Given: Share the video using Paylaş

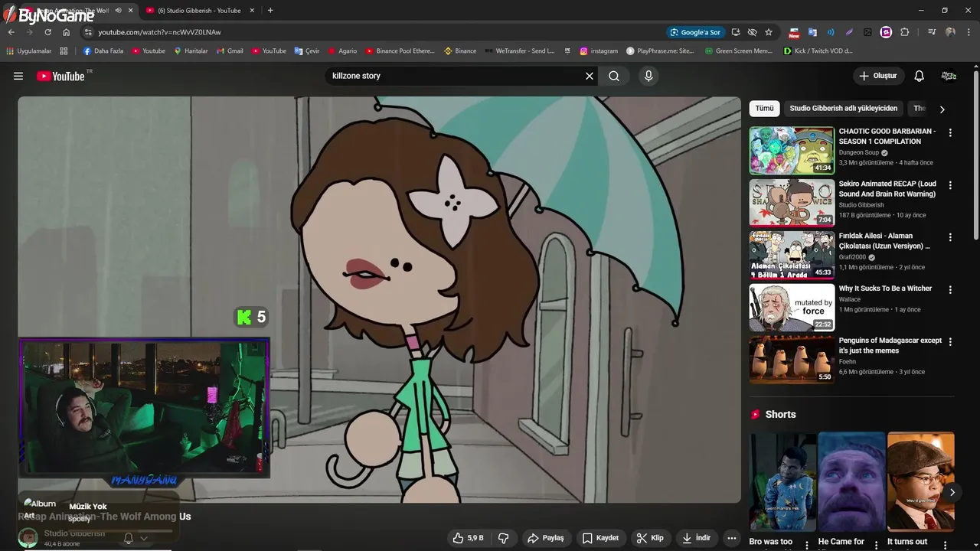Looking at the screenshot, I should (x=546, y=538).
